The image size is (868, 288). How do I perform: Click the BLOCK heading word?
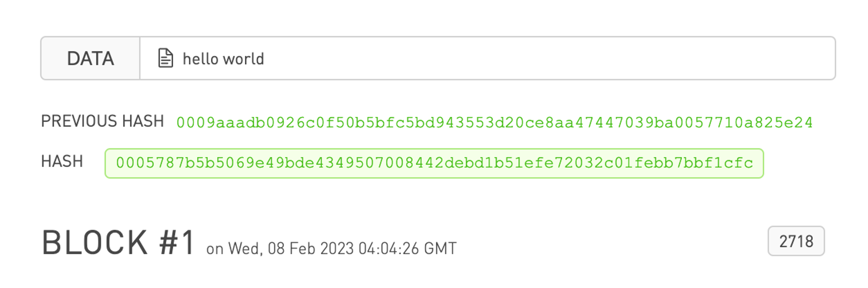click(x=95, y=242)
